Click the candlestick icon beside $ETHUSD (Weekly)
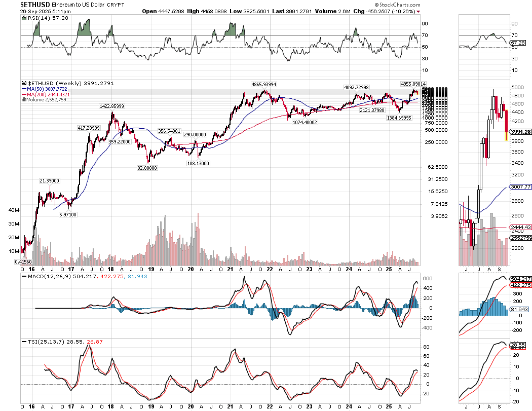The width and height of the screenshot is (532, 411). (23, 83)
